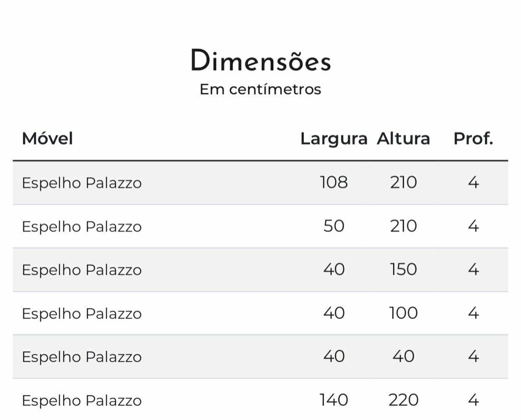The height and width of the screenshot is (420, 521).
Task: Select Espelho Palazzo row with height 150
Action: (260, 270)
